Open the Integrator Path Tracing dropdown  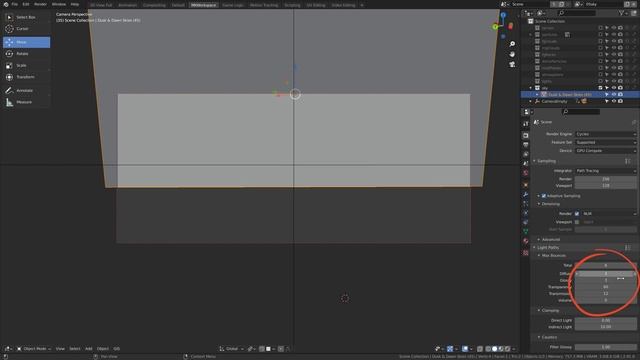[x=606, y=171]
